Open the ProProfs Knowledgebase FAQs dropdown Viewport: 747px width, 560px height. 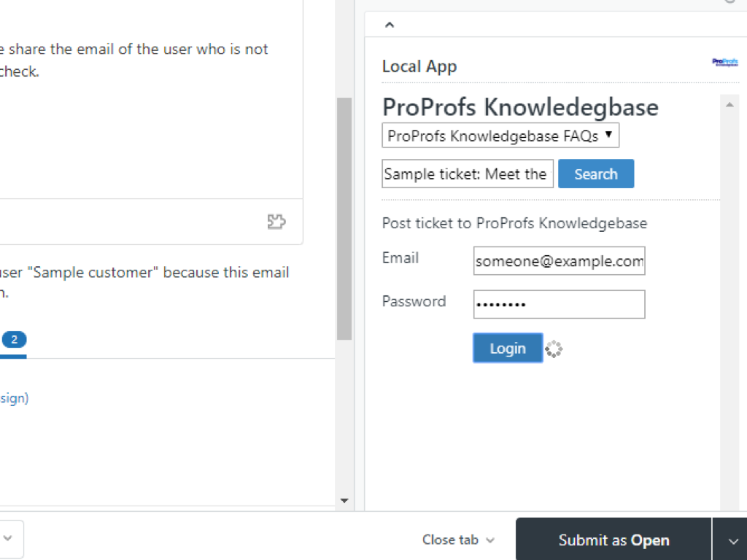click(500, 136)
